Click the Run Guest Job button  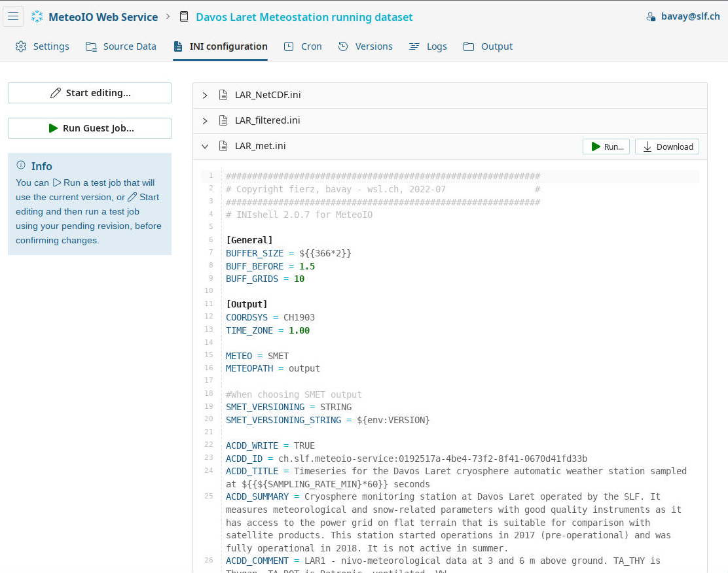90,128
